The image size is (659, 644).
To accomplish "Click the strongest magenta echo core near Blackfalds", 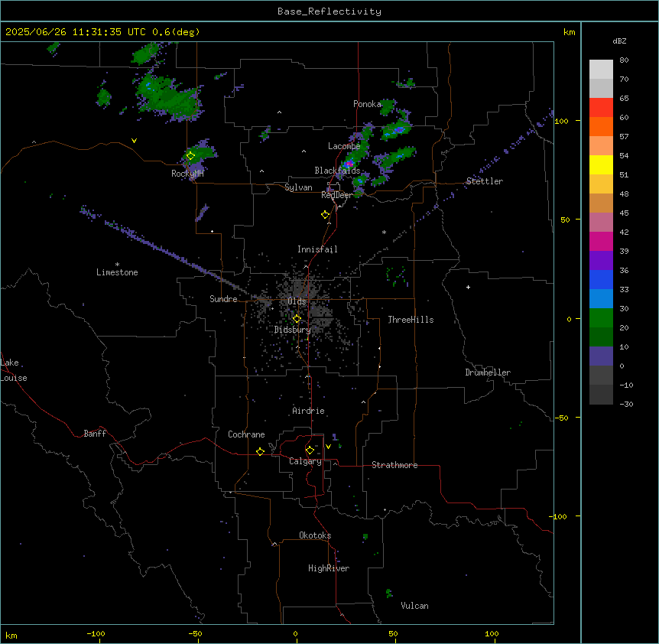I will pos(349,163).
